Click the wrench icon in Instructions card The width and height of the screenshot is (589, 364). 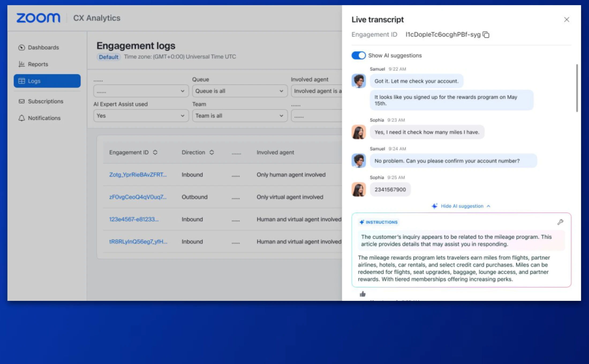coord(560,222)
